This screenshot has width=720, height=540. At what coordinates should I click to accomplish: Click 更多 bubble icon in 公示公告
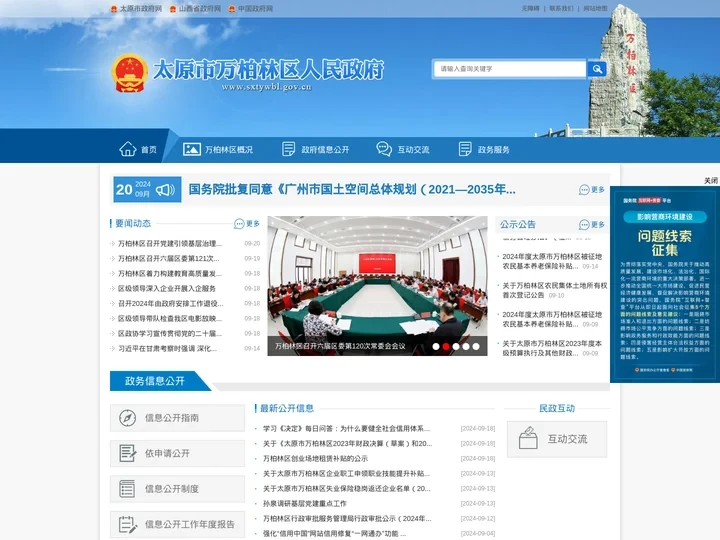point(584,225)
